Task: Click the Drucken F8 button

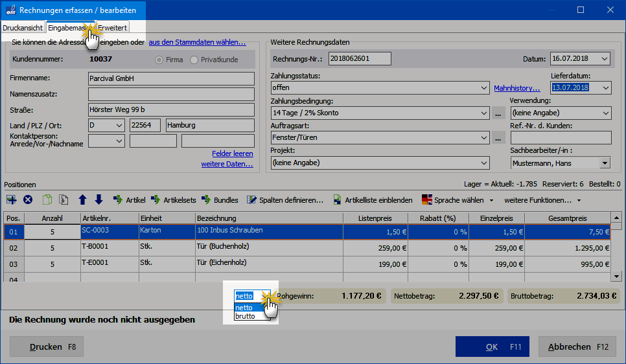Action: [47, 347]
